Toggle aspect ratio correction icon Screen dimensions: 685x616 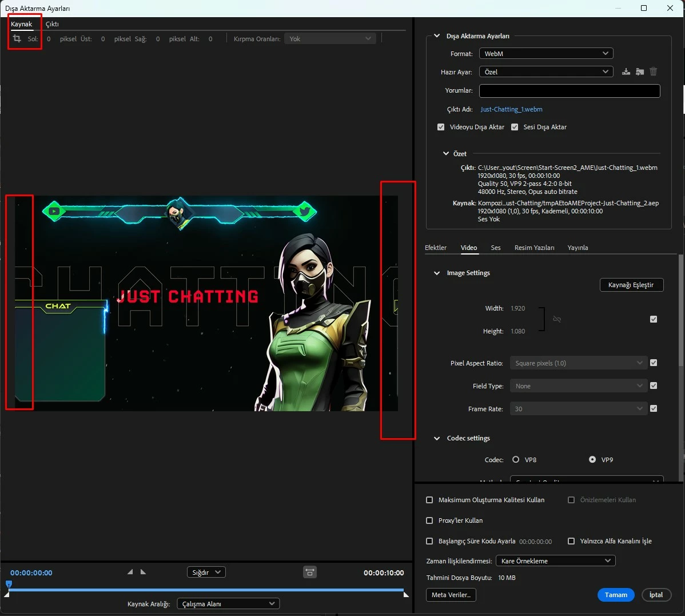310,573
